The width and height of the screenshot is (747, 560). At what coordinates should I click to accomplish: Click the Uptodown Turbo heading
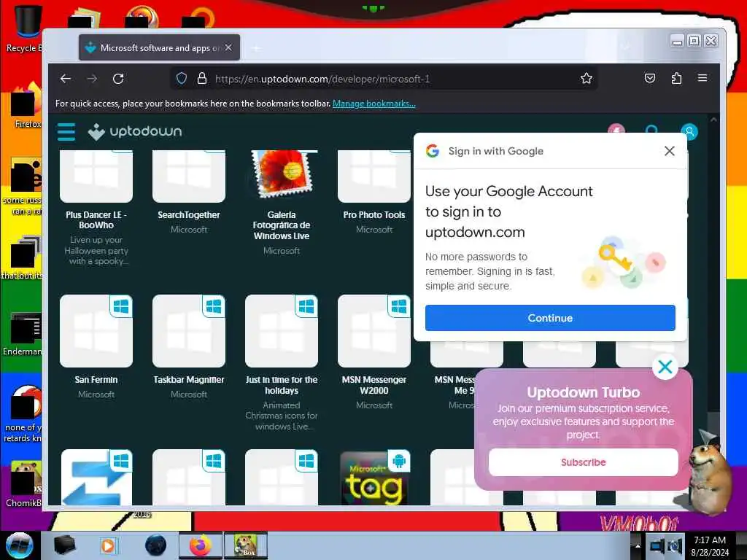(x=583, y=392)
